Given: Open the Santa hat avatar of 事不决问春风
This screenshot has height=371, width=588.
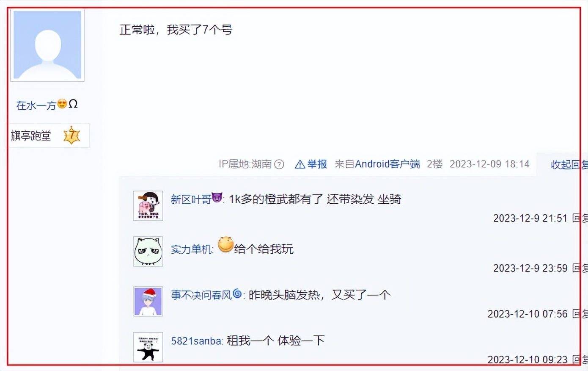Looking at the screenshot, I should click(x=148, y=301).
